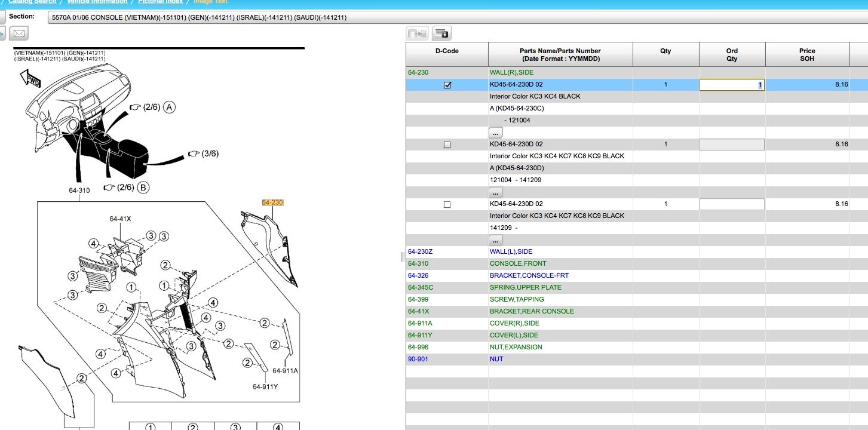The height and width of the screenshot is (430, 868).
Task: Click Interior Color KC3 KC4 BLACK text
Action: (x=535, y=96)
